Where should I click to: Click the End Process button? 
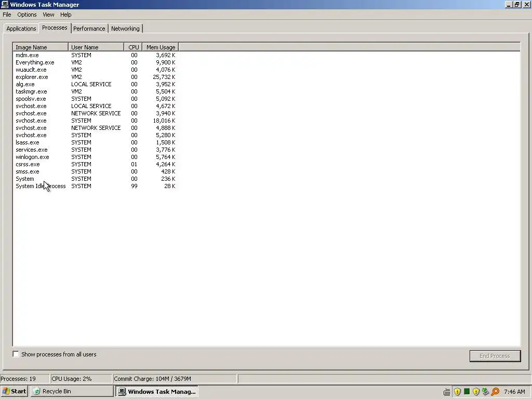(x=495, y=356)
